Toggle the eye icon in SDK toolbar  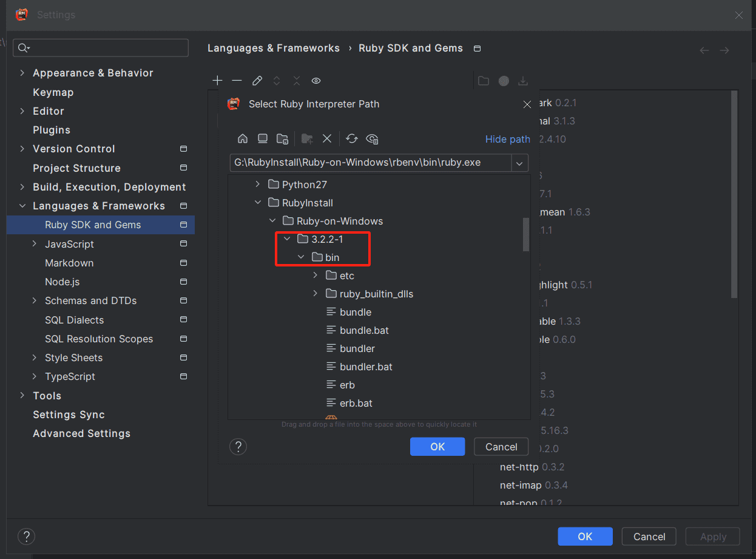click(316, 81)
